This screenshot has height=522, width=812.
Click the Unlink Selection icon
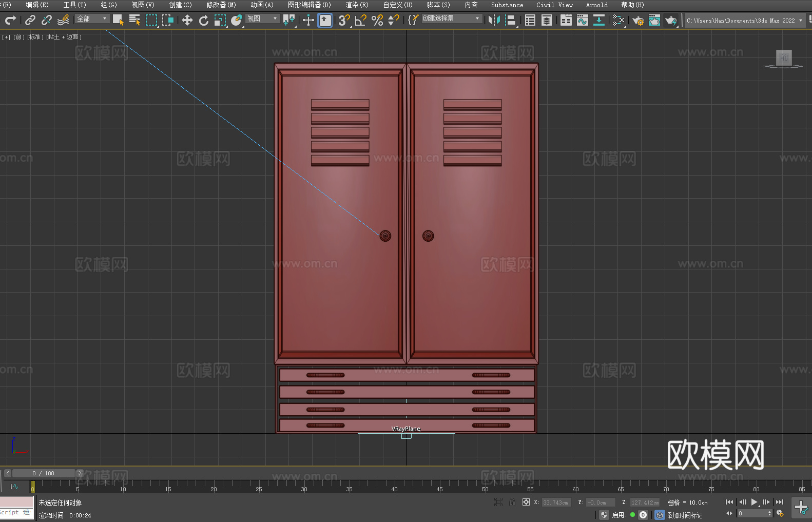[x=47, y=20]
